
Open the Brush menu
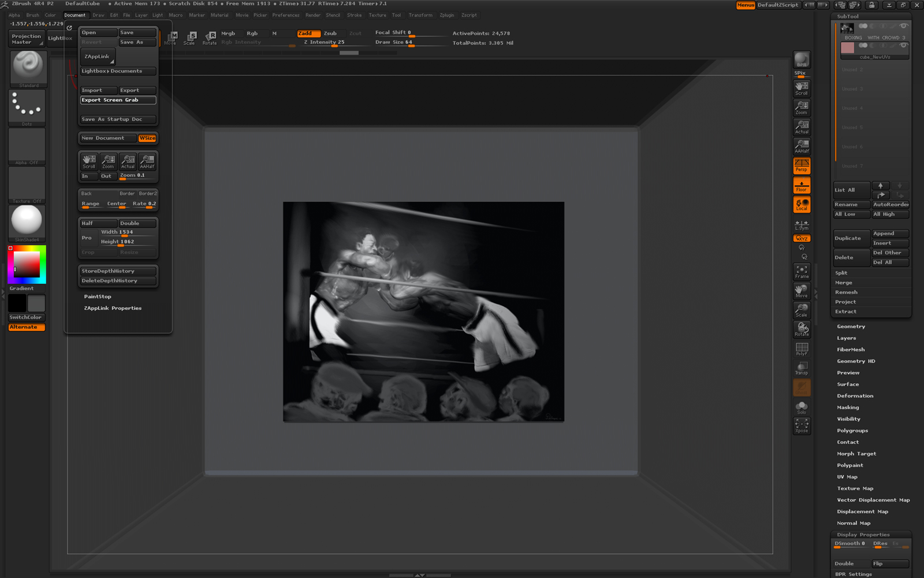click(x=32, y=15)
